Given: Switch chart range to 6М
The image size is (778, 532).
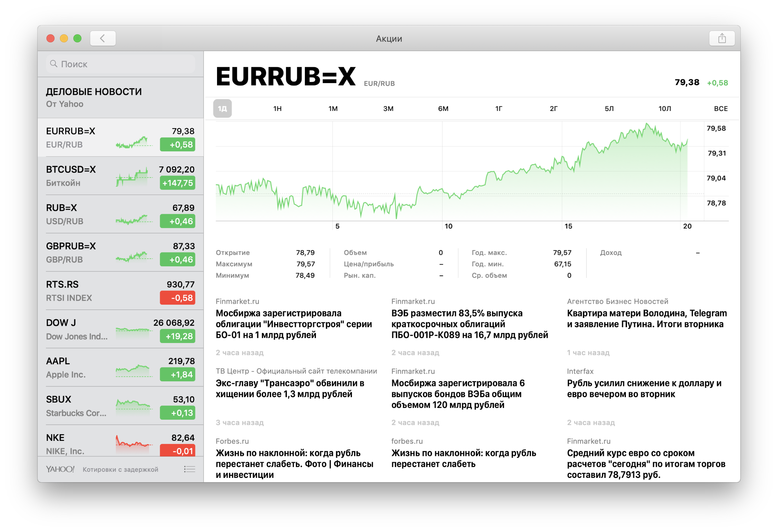Looking at the screenshot, I should coord(443,109).
